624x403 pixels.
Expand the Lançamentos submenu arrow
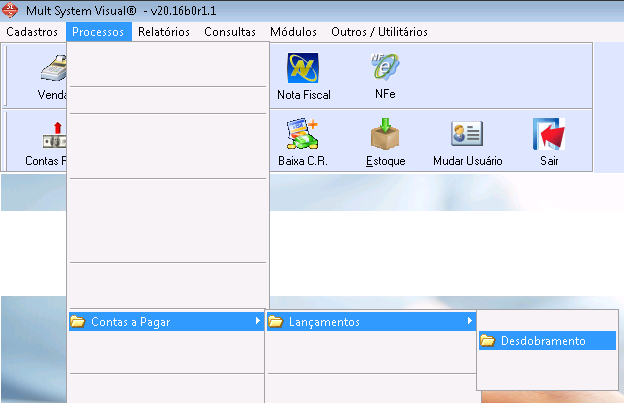tap(469, 321)
